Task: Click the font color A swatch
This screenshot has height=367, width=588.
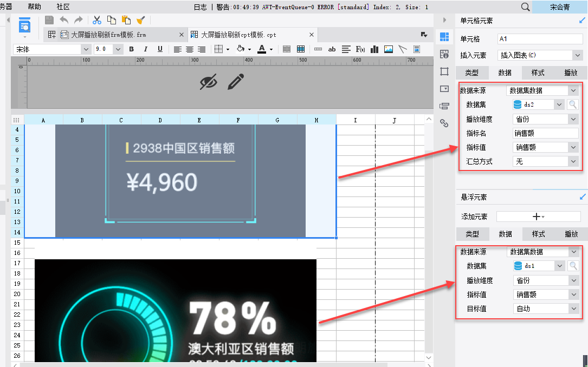Action: pyautogui.click(x=262, y=49)
